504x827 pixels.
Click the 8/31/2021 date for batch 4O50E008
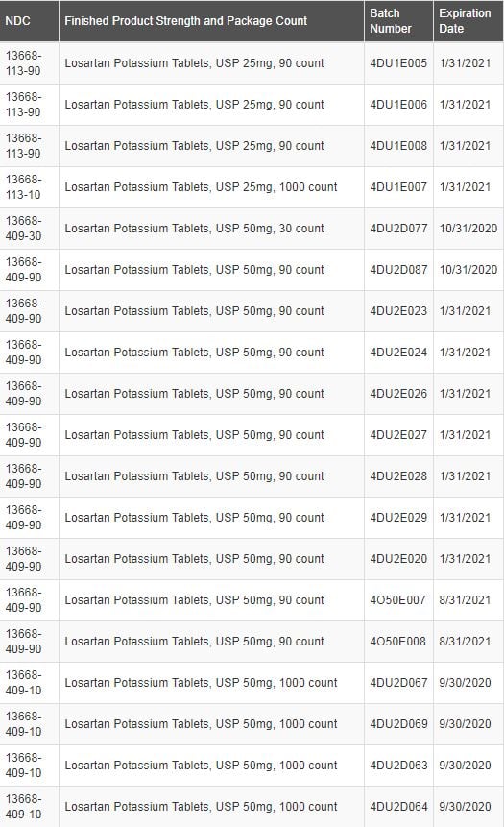(x=465, y=642)
